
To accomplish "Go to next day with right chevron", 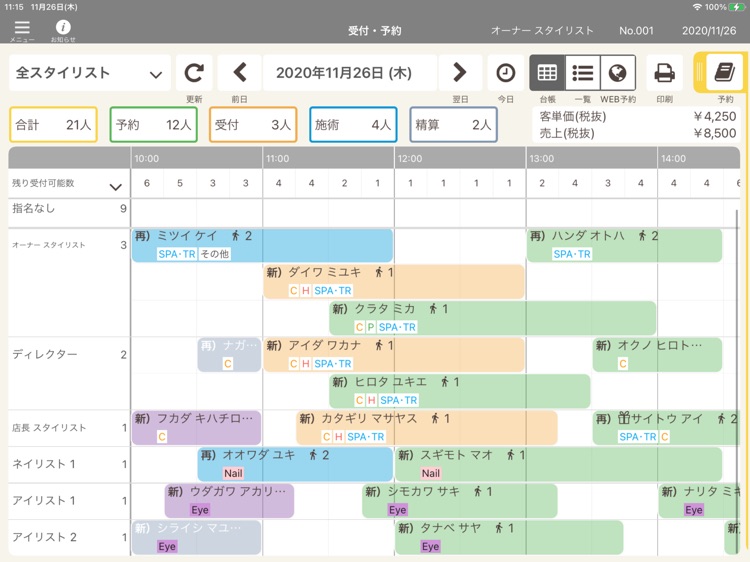I will (460, 73).
